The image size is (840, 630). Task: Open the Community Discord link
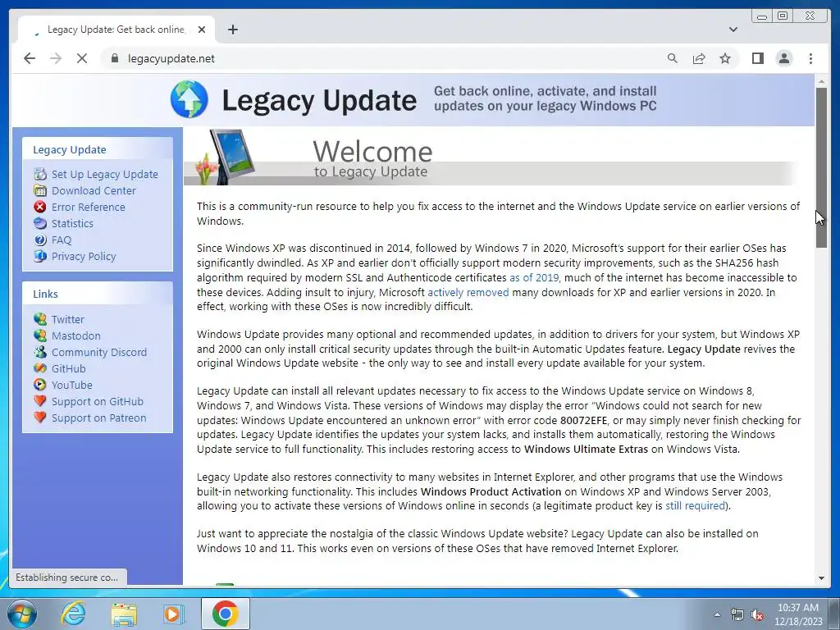[x=99, y=352]
